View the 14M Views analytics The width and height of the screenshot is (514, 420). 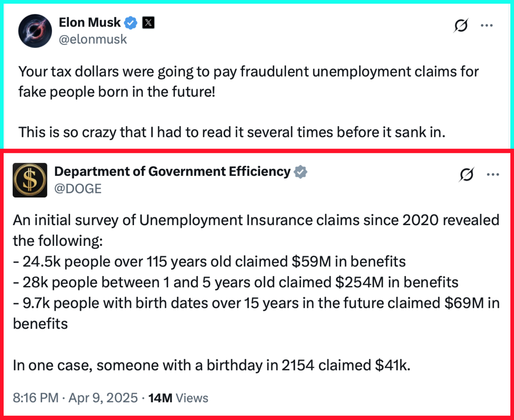pyautogui.click(x=178, y=398)
